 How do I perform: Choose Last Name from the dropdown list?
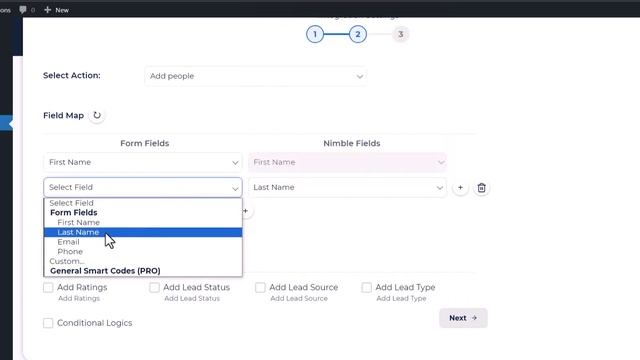[x=143, y=232]
